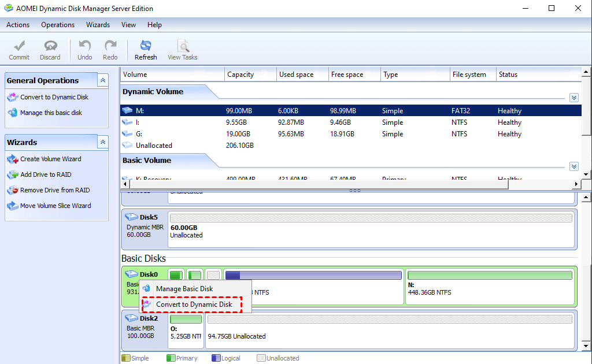This screenshot has width=592, height=364.
Task: Click the Add Drive to RAID icon
Action: (13, 174)
